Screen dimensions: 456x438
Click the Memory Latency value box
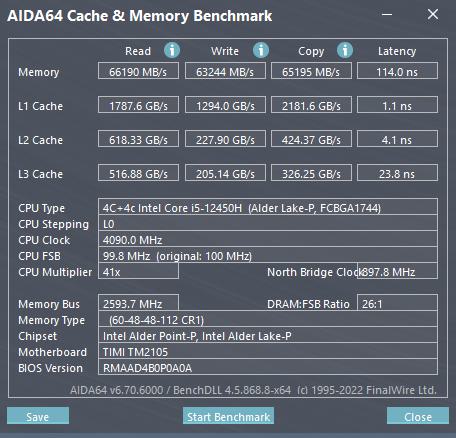click(397, 71)
